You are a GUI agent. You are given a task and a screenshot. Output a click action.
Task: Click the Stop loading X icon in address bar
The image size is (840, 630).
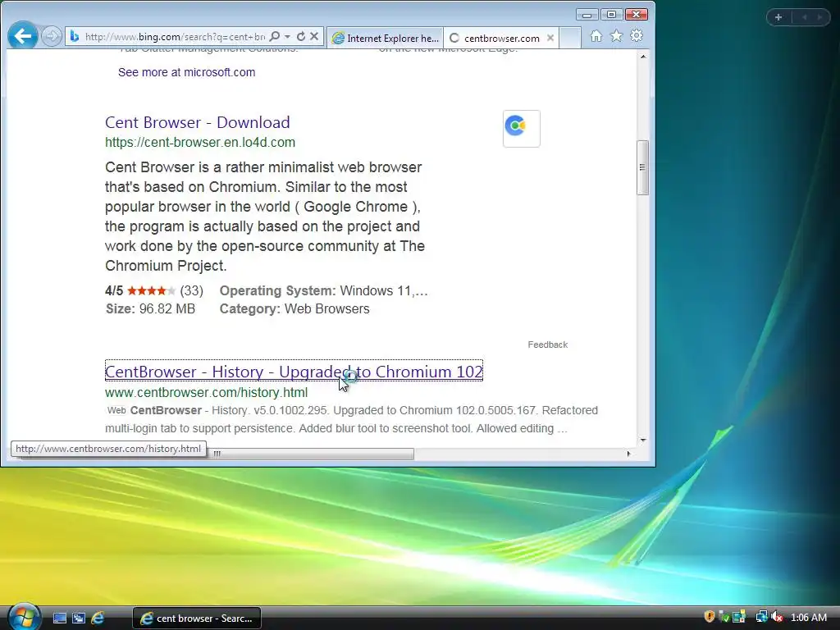[x=314, y=36]
